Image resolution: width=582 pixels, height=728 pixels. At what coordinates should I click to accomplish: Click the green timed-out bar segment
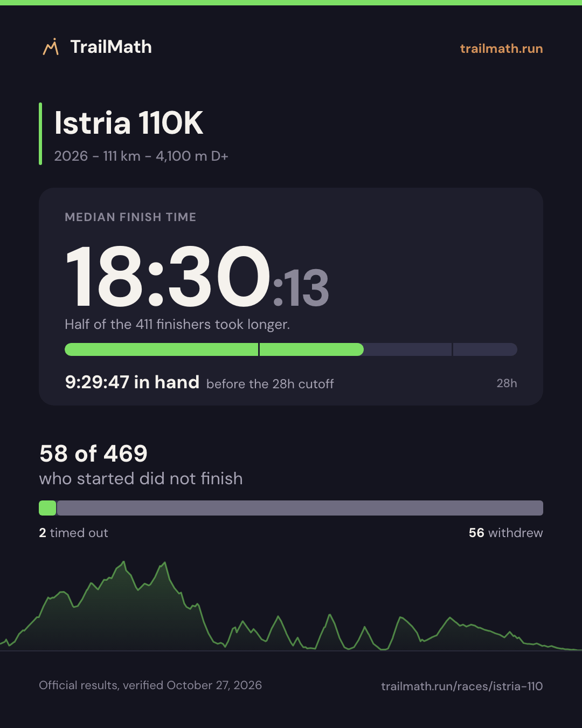(47, 508)
